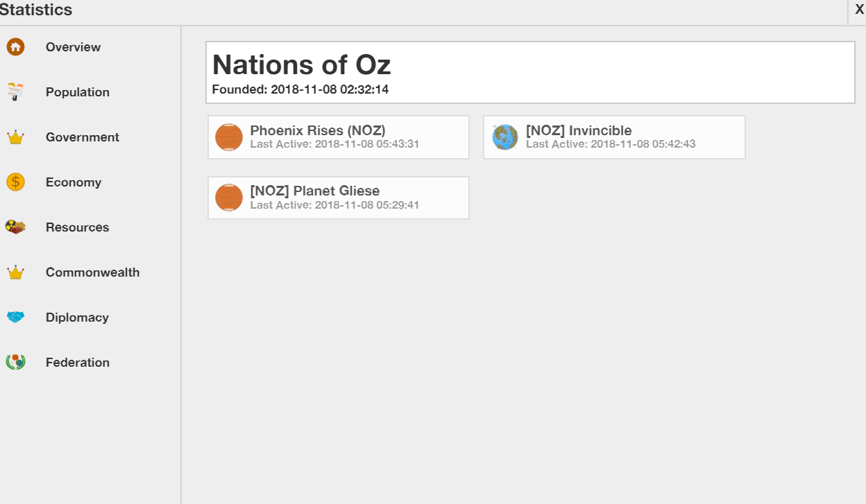
Task: Click the Diplomacy handshake icon
Action: 15,318
